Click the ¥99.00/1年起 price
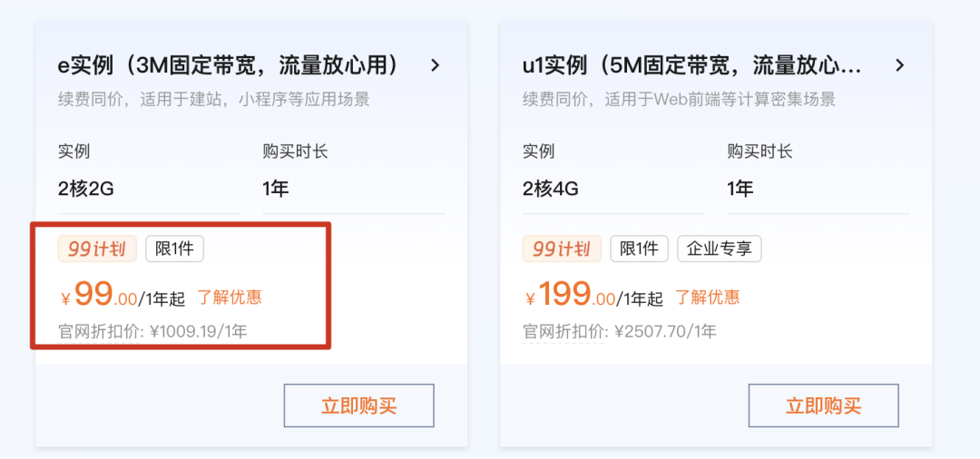The image size is (980, 459). click(123, 294)
